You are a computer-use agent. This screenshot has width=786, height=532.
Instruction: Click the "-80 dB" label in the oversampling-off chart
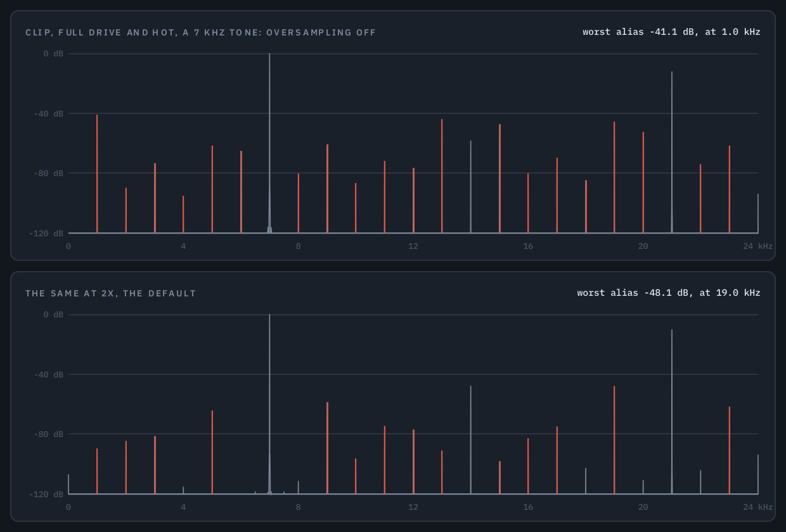(x=49, y=174)
